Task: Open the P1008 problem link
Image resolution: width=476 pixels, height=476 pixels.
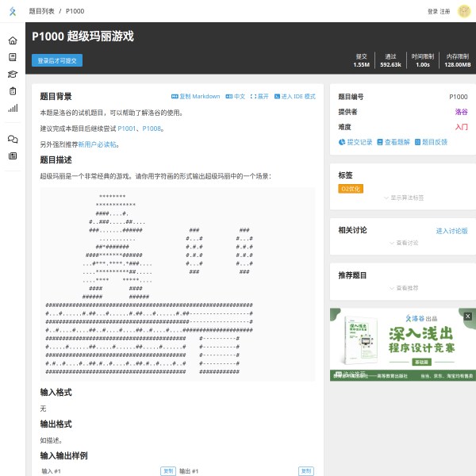Action: 152,129
